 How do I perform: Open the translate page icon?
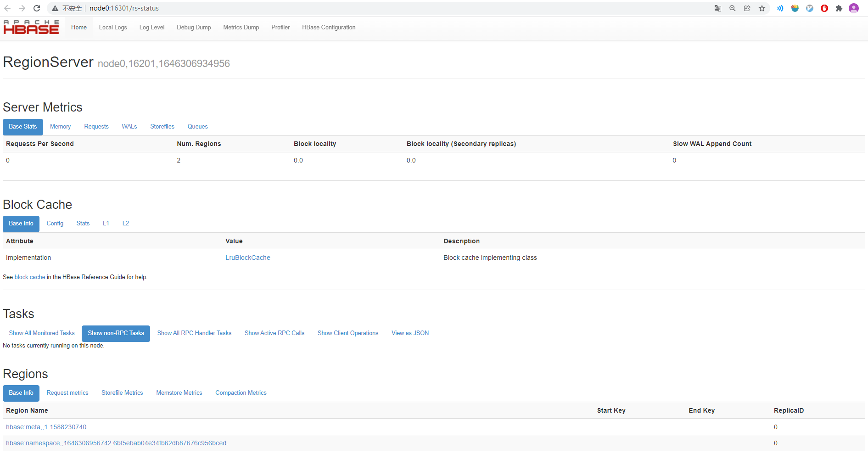coord(718,8)
